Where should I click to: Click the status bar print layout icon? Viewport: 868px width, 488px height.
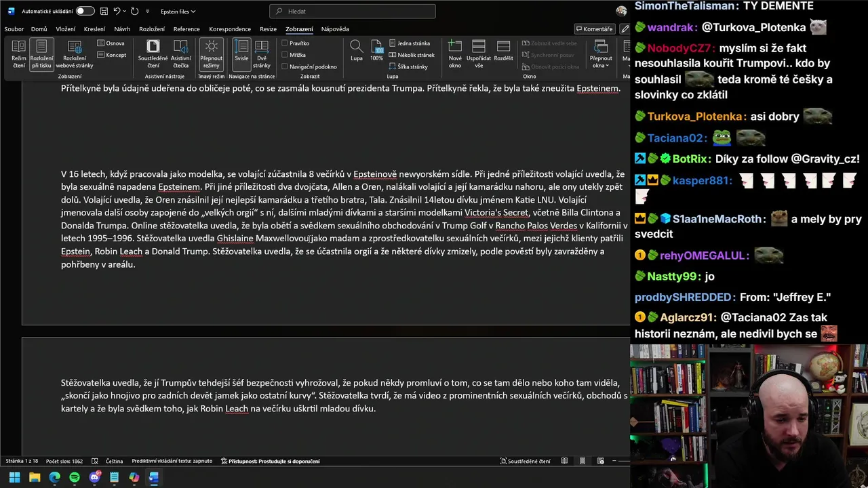(583, 462)
